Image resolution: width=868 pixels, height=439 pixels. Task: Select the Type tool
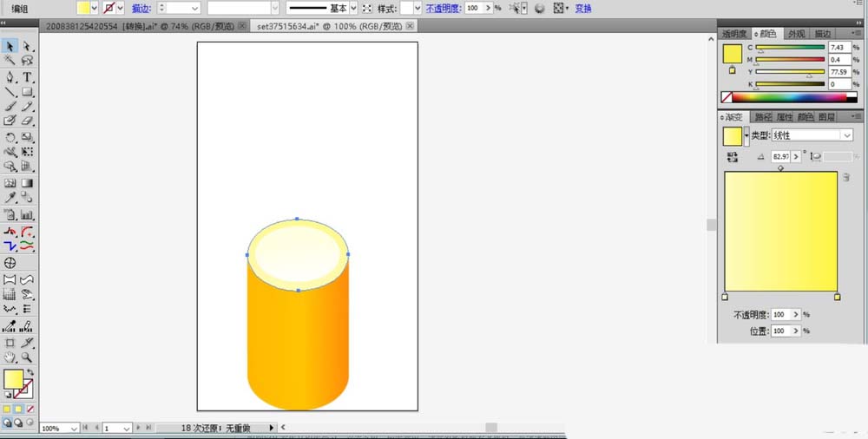(x=27, y=76)
